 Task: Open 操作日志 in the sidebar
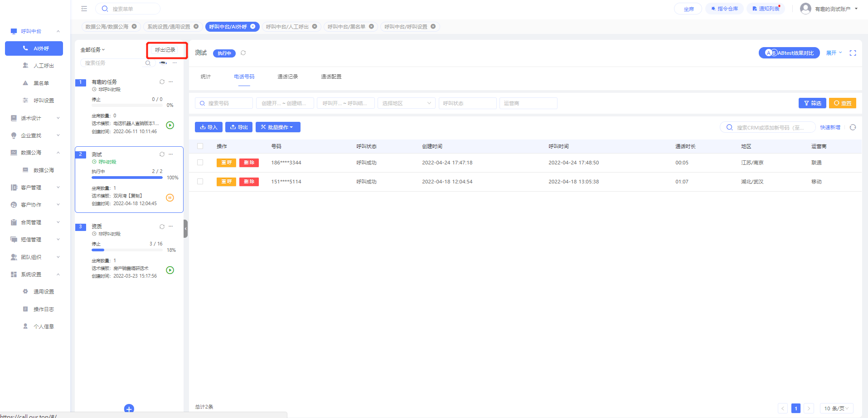click(44, 309)
